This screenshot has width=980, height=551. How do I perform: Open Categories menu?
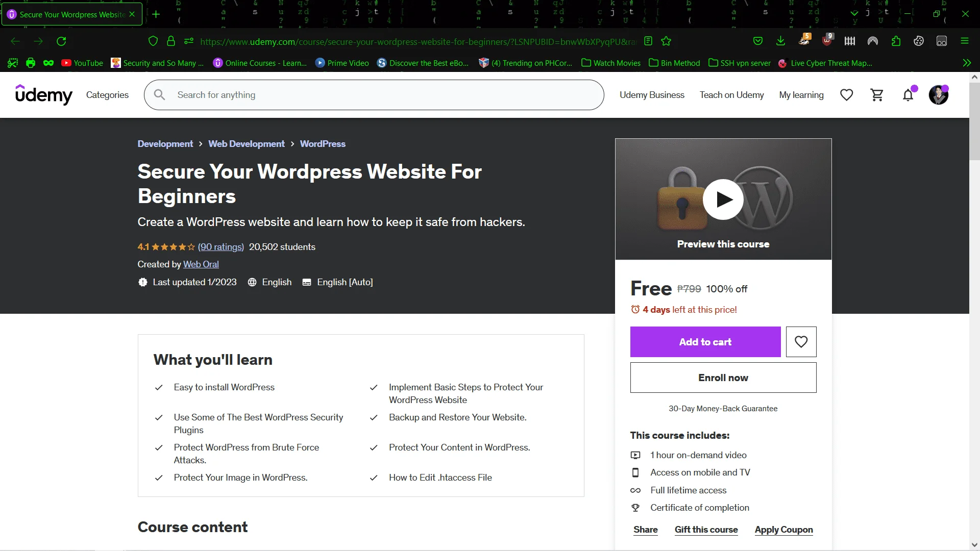point(107,95)
